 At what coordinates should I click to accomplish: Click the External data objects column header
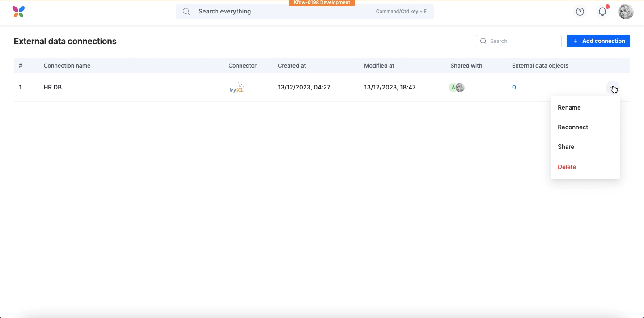[x=540, y=65]
